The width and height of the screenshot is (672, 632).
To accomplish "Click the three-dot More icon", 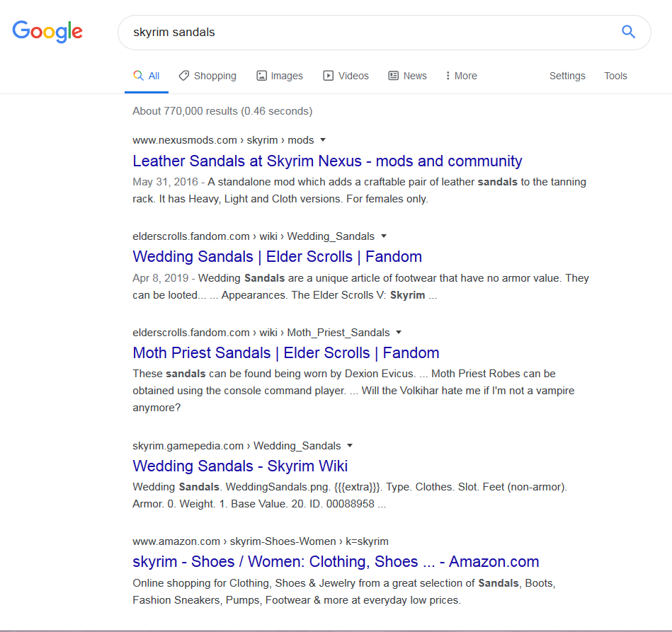I will tap(448, 76).
